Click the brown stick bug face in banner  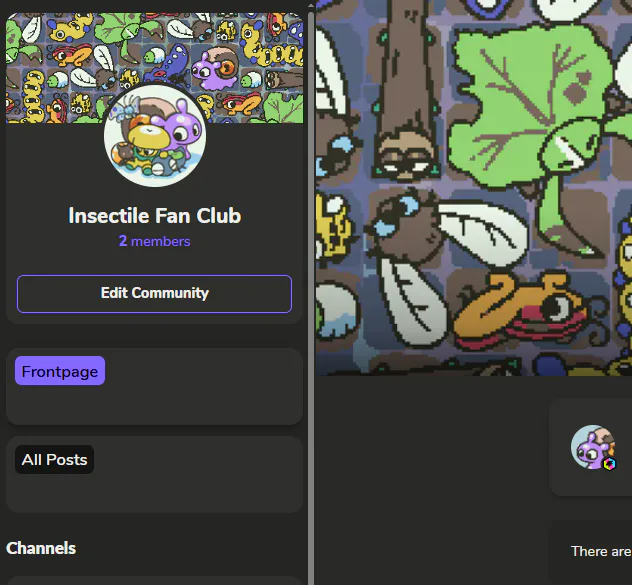pos(405,159)
